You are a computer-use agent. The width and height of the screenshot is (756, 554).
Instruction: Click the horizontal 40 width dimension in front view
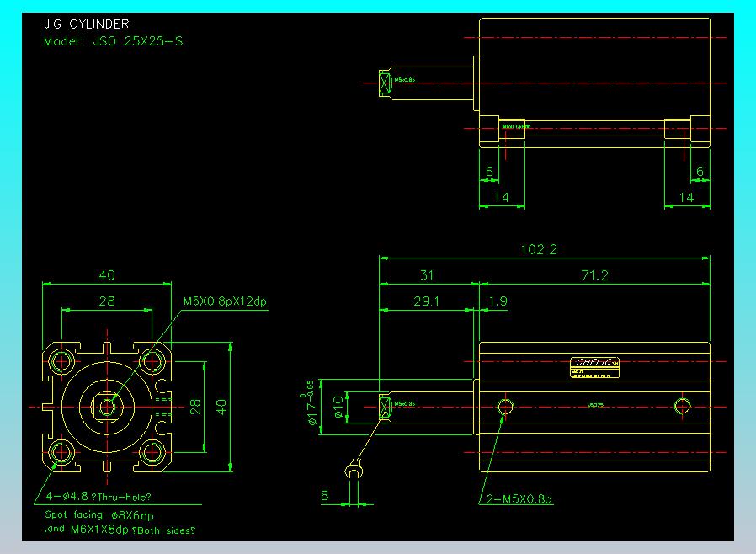point(107,275)
